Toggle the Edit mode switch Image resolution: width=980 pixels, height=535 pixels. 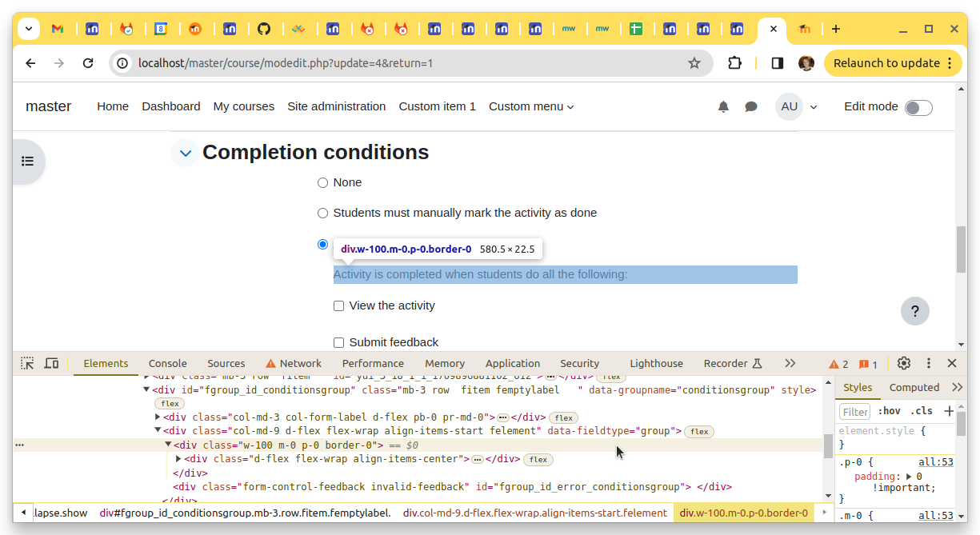tap(918, 108)
